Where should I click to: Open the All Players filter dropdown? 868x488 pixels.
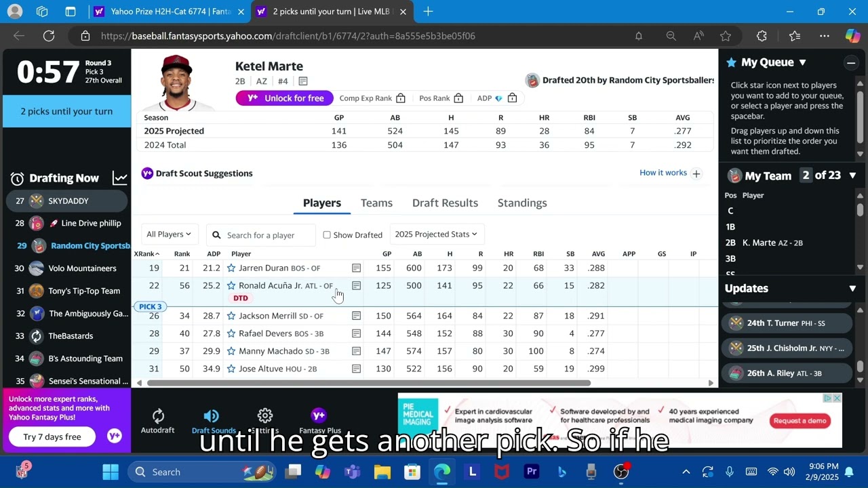coord(169,235)
